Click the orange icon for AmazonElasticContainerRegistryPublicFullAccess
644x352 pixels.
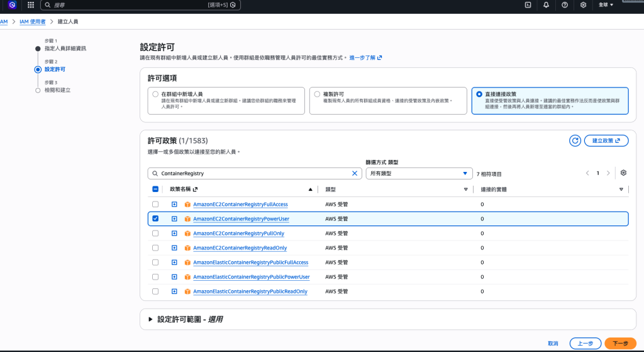click(187, 263)
